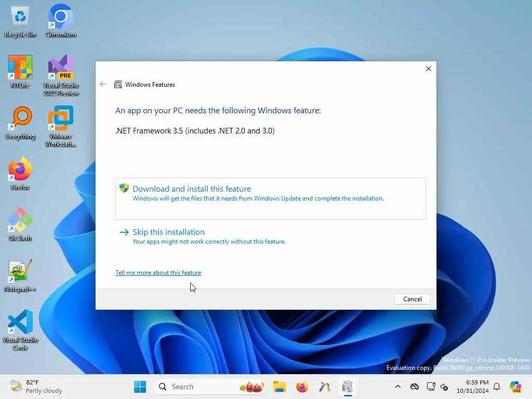Click the display/network tray icon

pyautogui.click(x=431, y=387)
